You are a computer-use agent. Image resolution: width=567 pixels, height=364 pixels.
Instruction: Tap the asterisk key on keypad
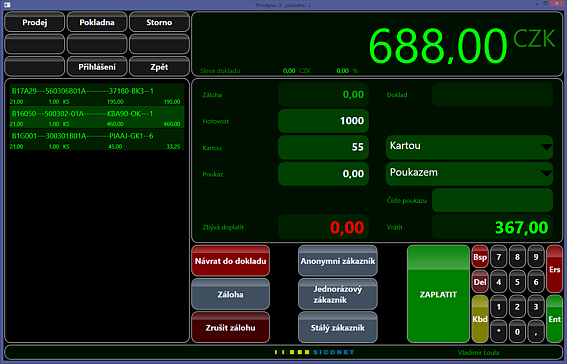tap(499, 331)
